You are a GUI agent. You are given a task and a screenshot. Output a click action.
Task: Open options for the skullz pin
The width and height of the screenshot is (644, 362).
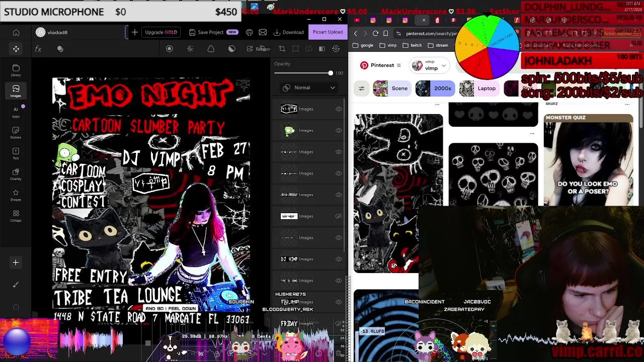[x=627, y=104]
